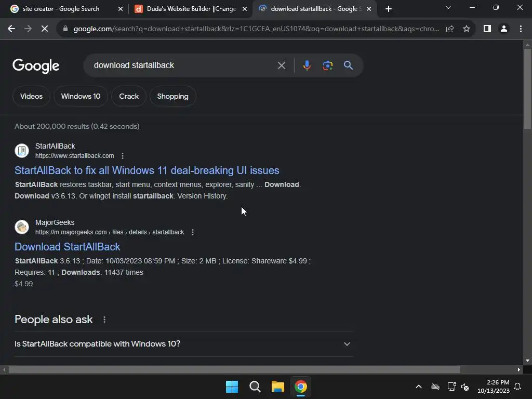Clear the search query text

coord(282,65)
